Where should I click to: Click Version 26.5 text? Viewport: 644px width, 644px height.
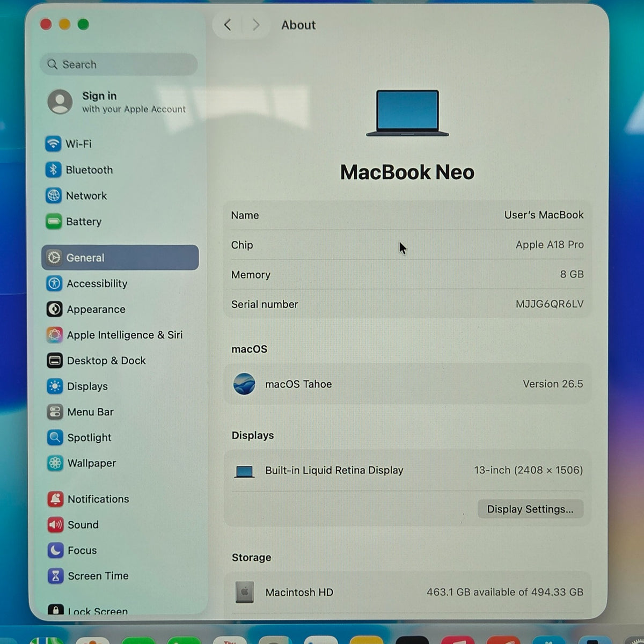[553, 384]
